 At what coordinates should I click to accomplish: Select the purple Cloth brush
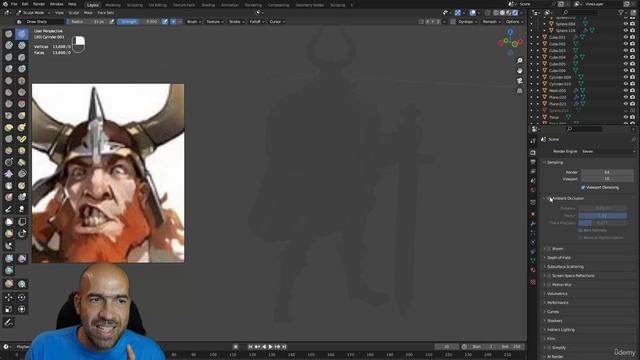click(9, 174)
